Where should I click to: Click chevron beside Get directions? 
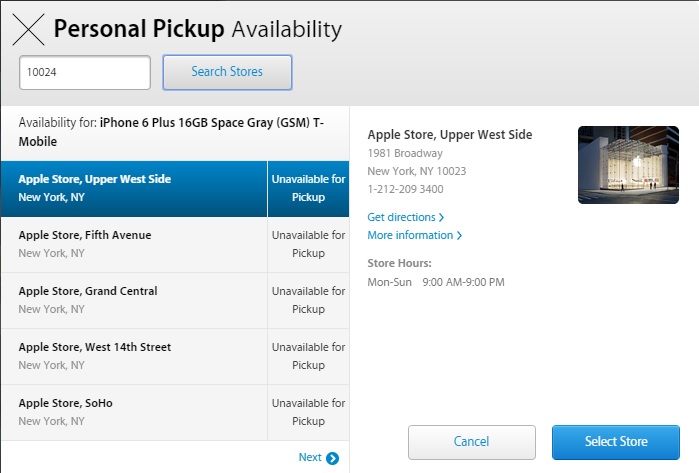click(x=441, y=217)
